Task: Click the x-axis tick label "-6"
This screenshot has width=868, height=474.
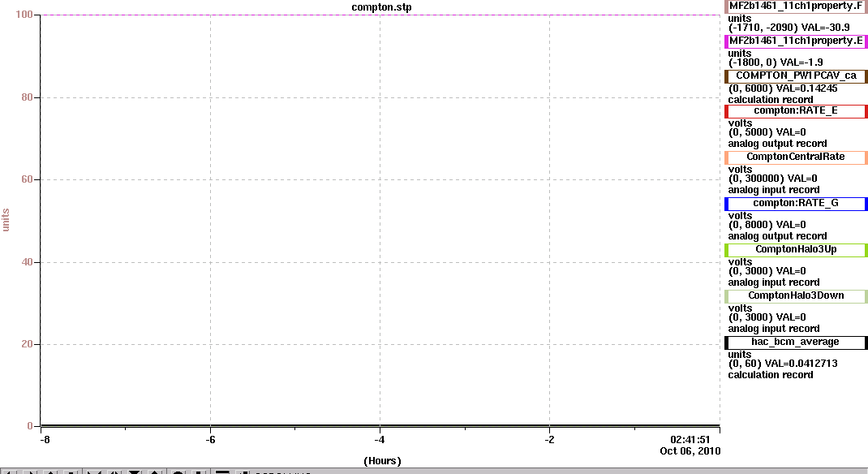Action: (x=210, y=440)
